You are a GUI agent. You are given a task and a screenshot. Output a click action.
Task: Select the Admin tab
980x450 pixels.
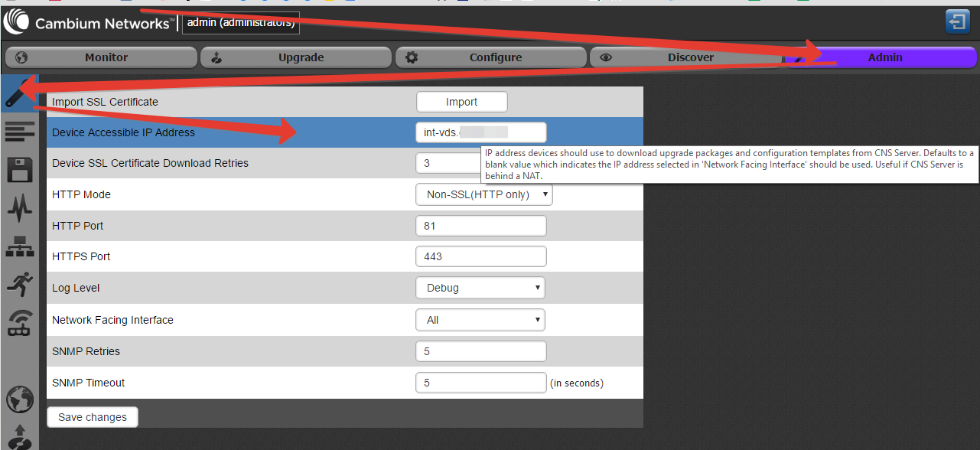tap(880, 57)
